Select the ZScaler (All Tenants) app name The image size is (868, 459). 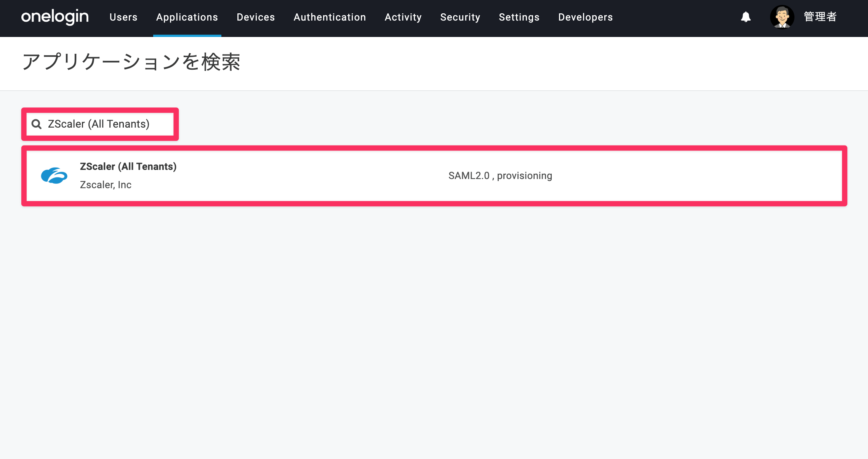(x=128, y=166)
